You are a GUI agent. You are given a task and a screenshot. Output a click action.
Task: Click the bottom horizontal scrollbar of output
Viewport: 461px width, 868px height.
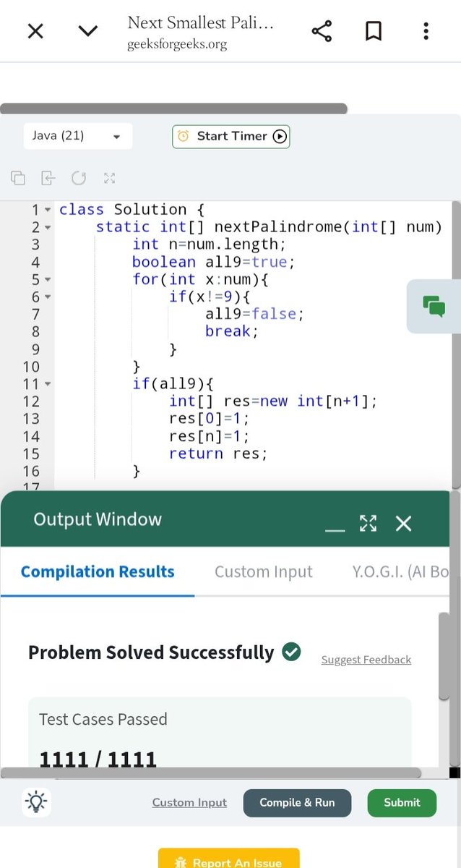(x=210, y=773)
